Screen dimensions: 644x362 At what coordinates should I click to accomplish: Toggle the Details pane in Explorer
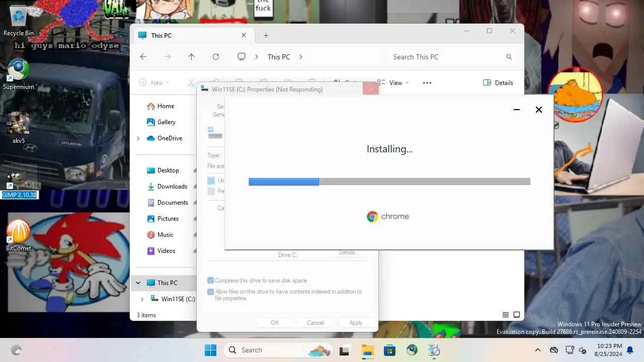[x=498, y=83]
